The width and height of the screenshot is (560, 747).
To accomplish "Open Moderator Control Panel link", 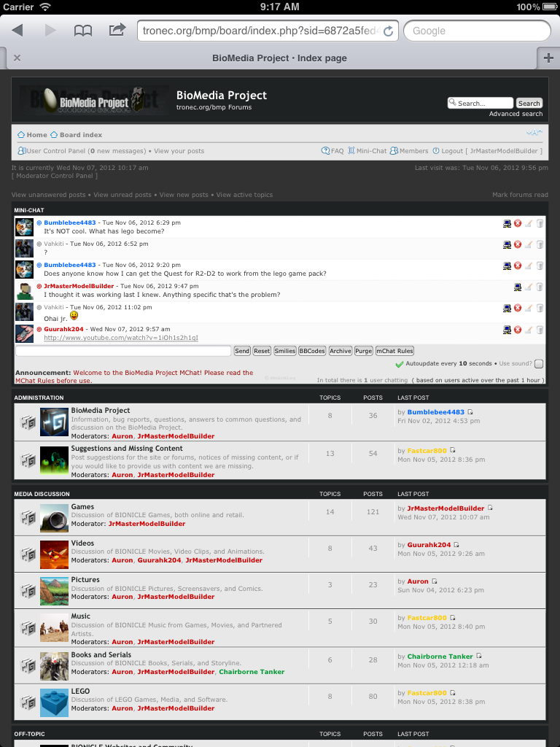I will (x=54, y=176).
